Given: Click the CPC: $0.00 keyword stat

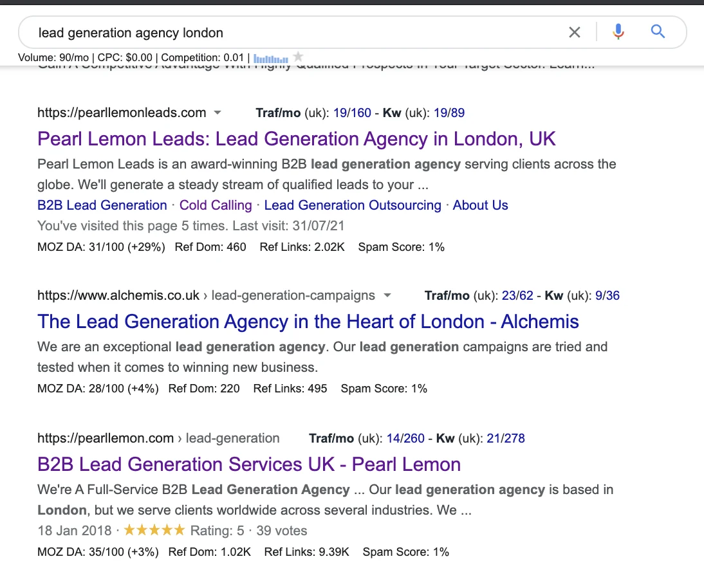Looking at the screenshot, I should (x=125, y=57).
